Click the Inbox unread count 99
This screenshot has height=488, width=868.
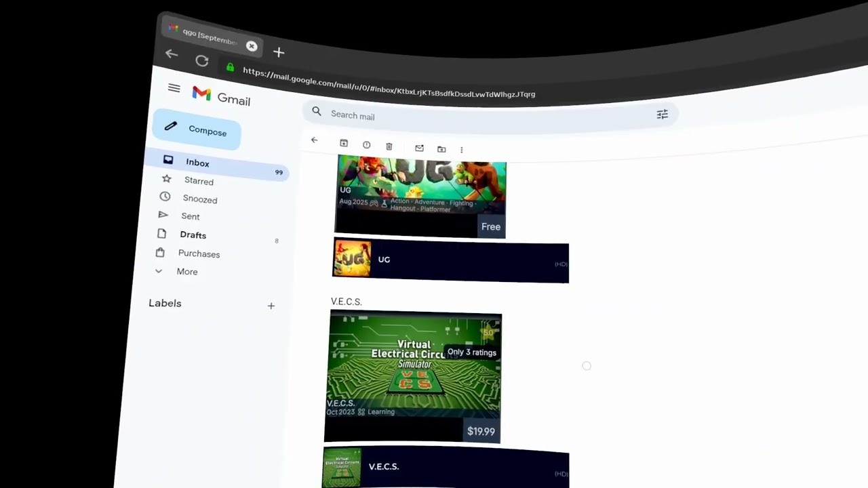[279, 173]
